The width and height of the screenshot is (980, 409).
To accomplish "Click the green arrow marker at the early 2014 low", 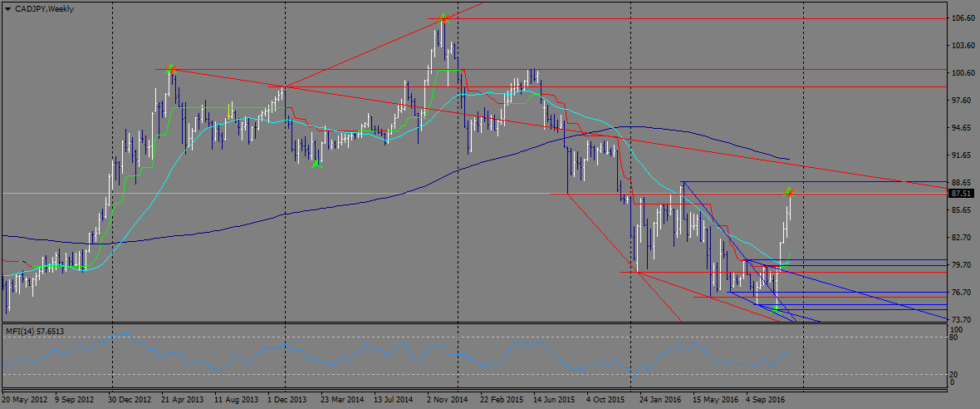I will 316,164.
